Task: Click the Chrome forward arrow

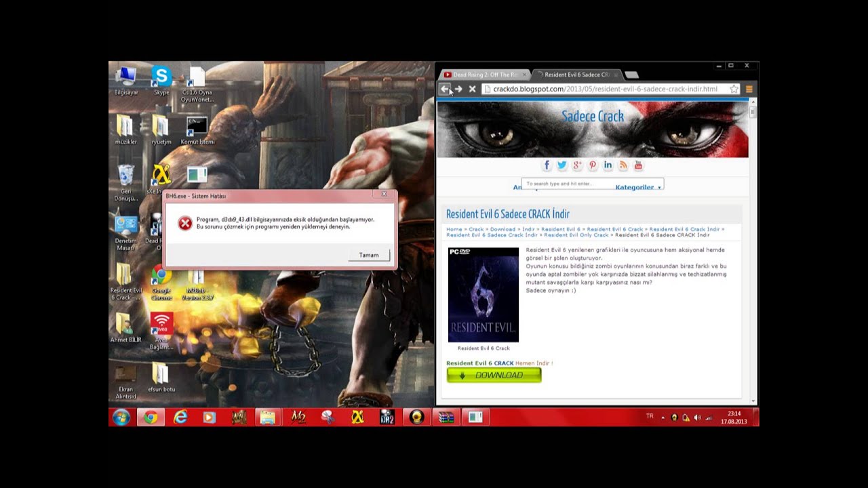Action: point(458,89)
